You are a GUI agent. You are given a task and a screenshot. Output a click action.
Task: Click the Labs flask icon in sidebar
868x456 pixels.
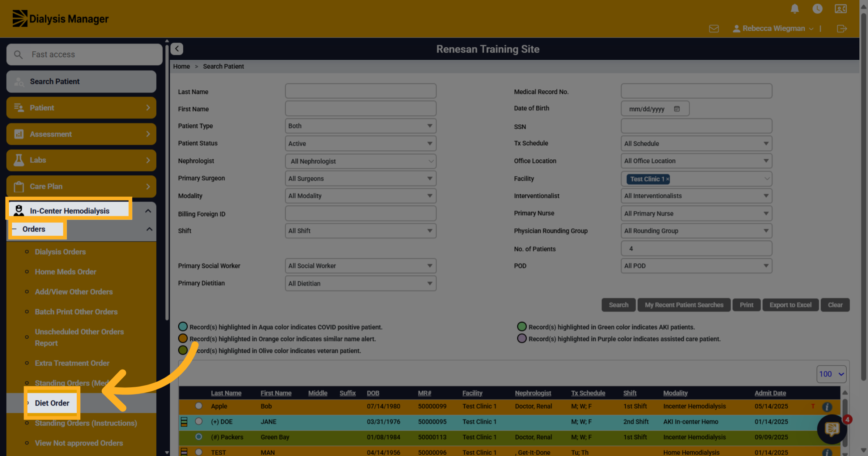click(x=19, y=160)
